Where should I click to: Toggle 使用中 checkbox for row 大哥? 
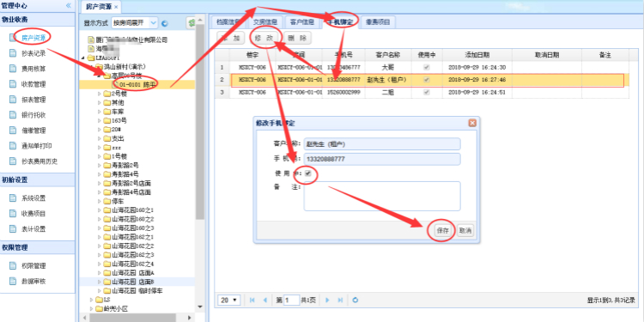pyautogui.click(x=426, y=67)
